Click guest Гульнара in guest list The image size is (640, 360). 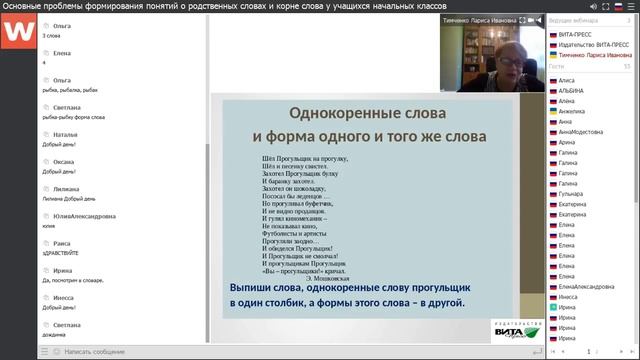[x=571, y=194]
